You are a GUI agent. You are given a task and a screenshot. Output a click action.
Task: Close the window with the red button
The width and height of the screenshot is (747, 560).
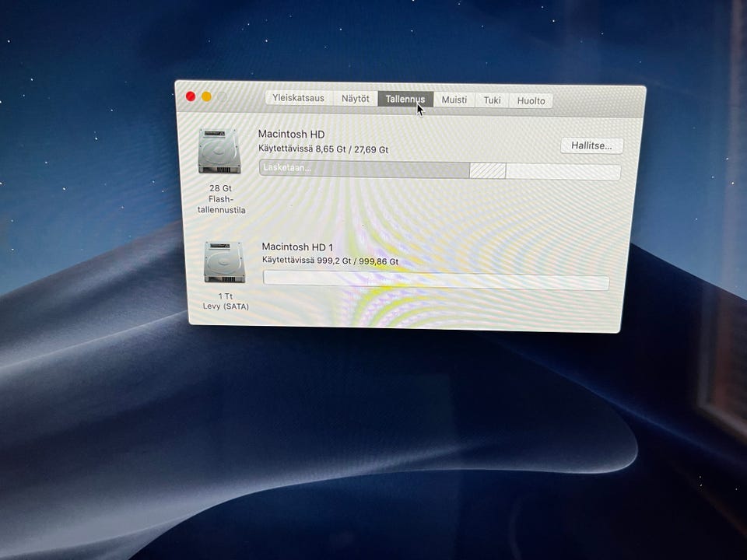tap(191, 96)
